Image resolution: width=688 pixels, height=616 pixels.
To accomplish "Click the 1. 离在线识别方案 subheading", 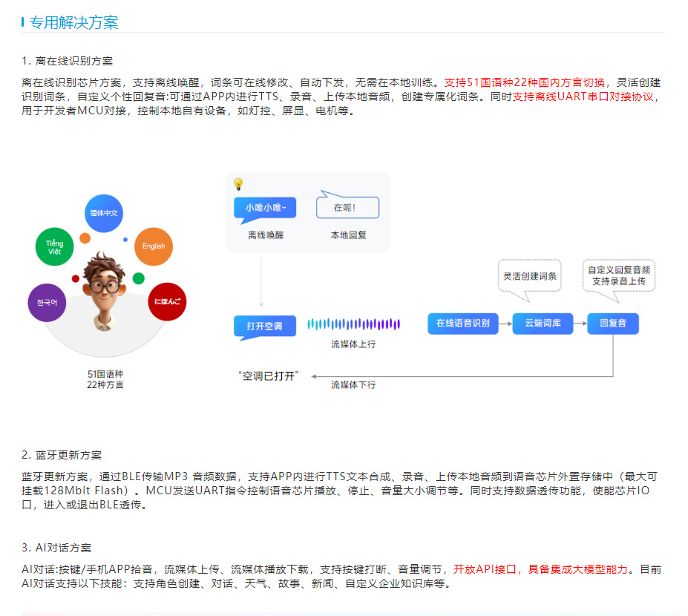I will tap(67, 61).
